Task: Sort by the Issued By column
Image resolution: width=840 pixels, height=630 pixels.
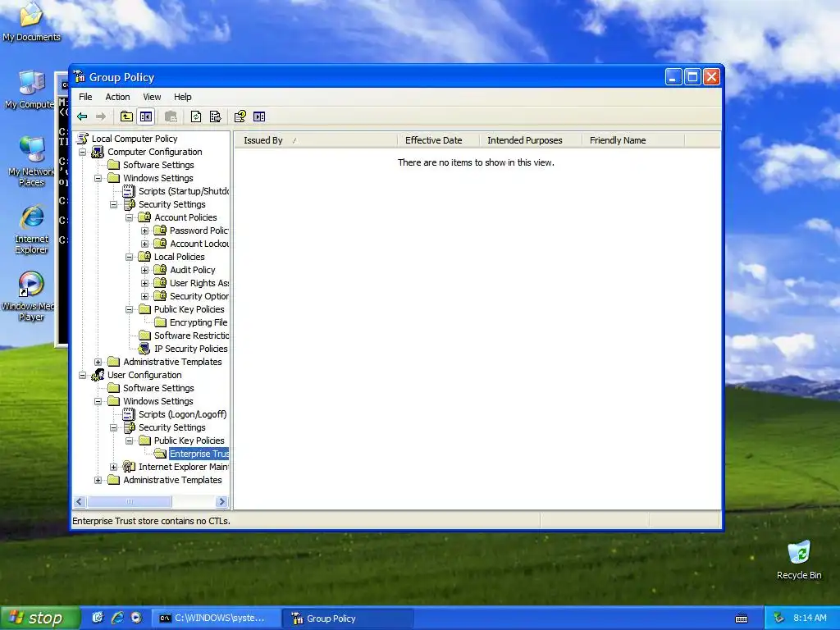Action: (x=316, y=140)
